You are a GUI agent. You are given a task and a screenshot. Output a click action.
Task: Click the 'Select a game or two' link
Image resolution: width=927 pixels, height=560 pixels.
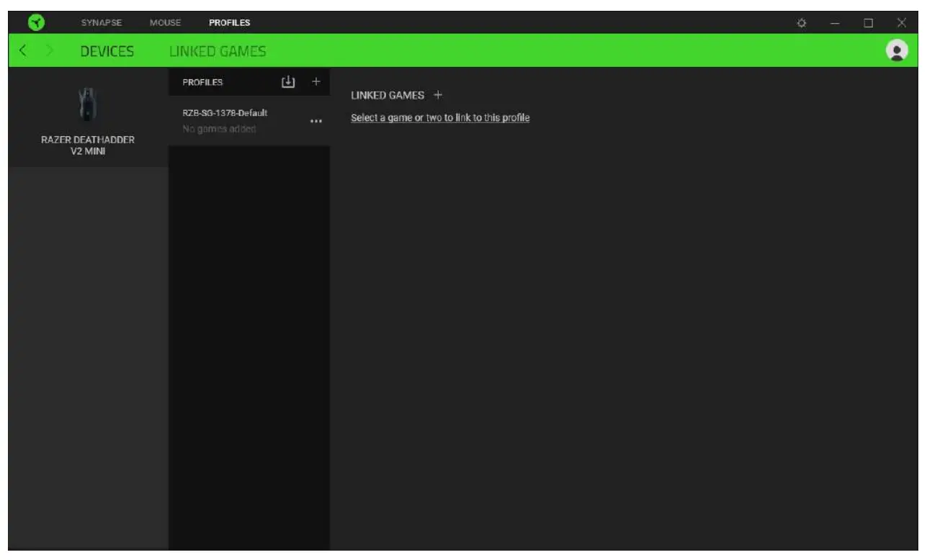[x=440, y=117]
